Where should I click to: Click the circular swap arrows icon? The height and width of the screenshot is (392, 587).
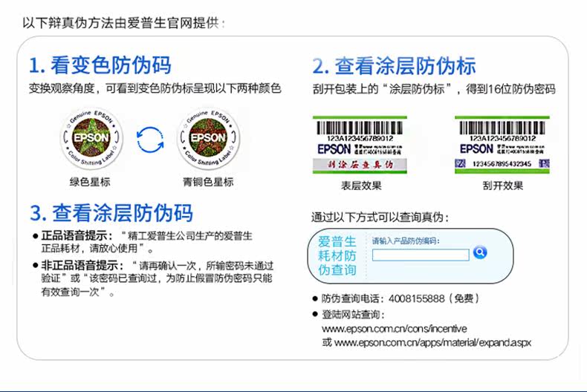[150, 140]
